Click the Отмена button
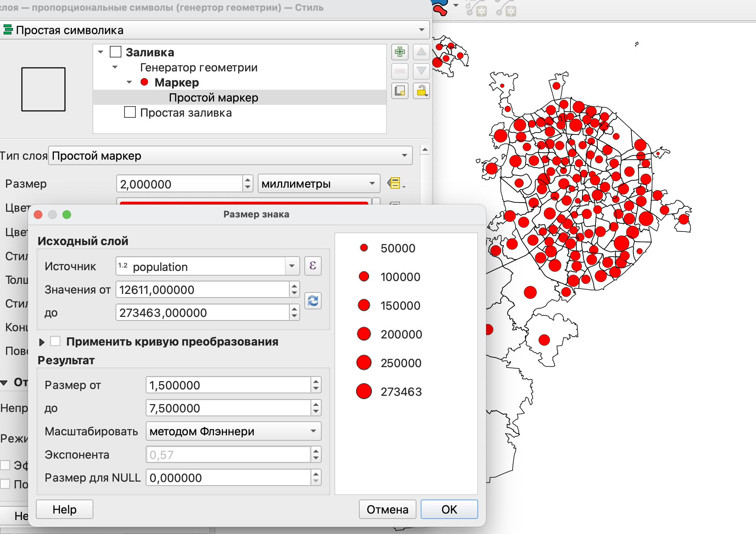The width and height of the screenshot is (756, 534). click(x=387, y=509)
